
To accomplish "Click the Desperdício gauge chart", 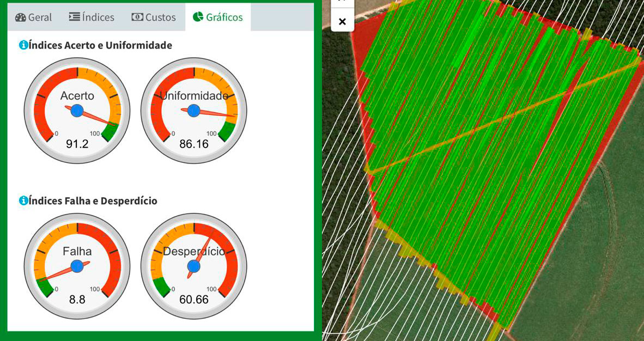I will [x=194, y=266].
